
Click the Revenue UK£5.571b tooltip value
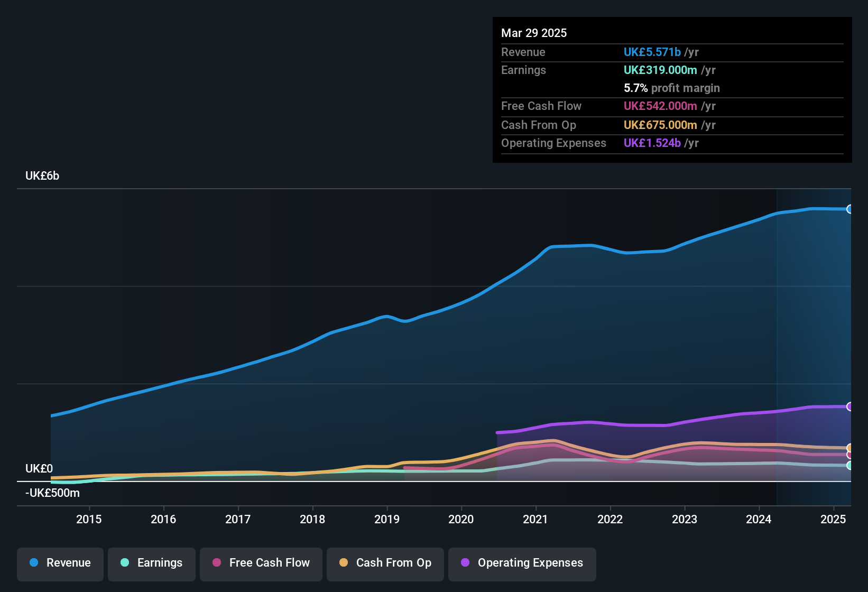(652, 52)
